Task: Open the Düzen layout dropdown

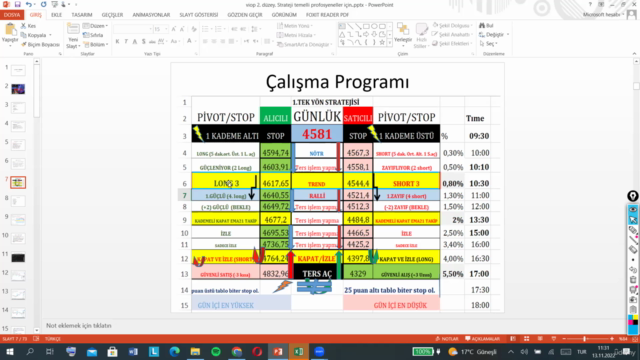Action: click(96, 26)
